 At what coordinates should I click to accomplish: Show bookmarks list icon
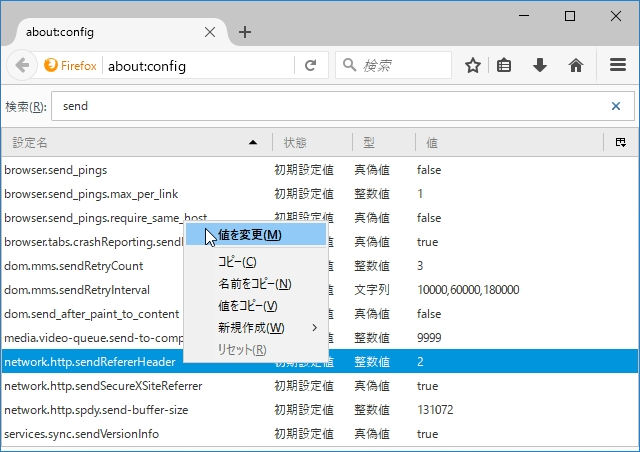(504, 65)
